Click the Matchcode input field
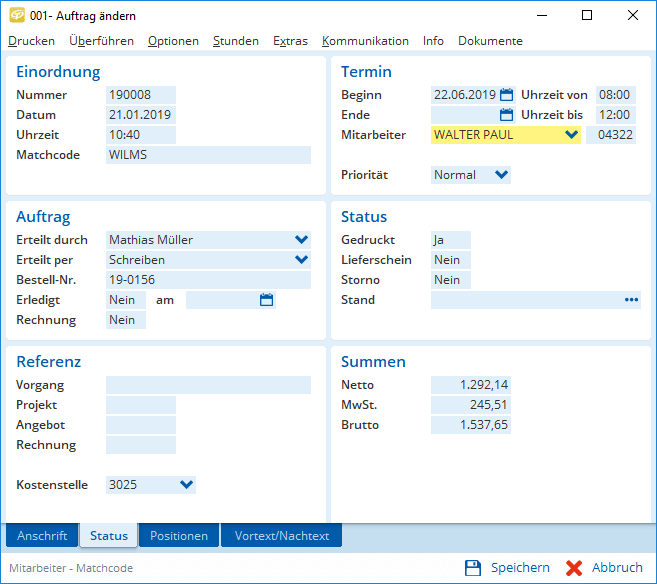 coord(208,155)
